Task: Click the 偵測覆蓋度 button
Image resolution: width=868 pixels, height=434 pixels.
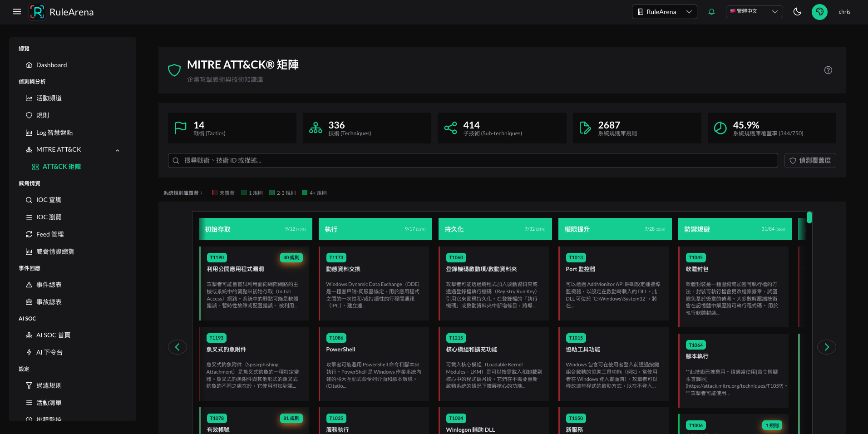Action: pos(810,160)
